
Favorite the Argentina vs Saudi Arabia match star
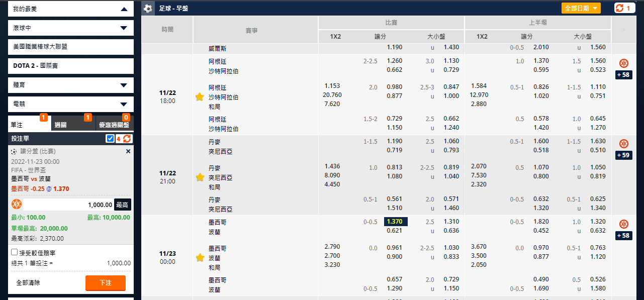200,97
